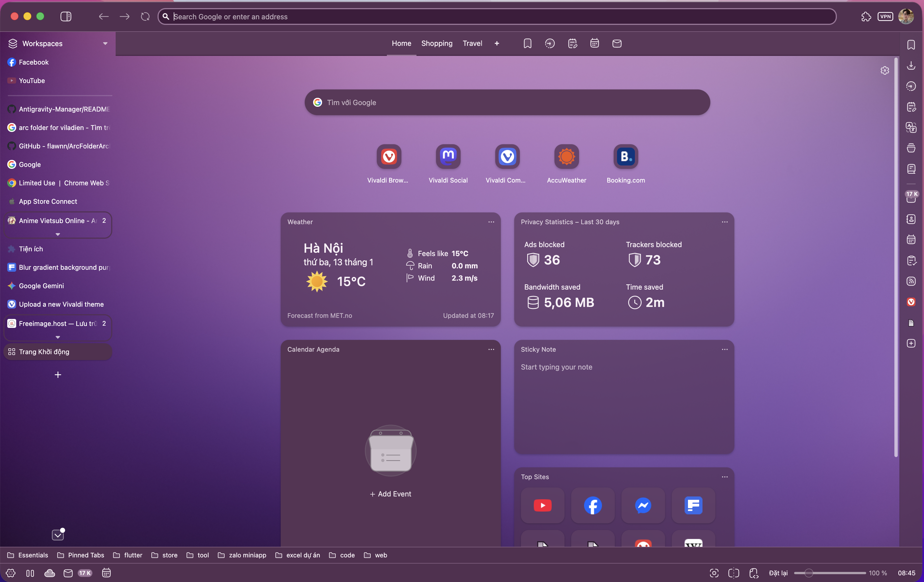Click the VPN toggle button
924x582 pixels.
885,16
